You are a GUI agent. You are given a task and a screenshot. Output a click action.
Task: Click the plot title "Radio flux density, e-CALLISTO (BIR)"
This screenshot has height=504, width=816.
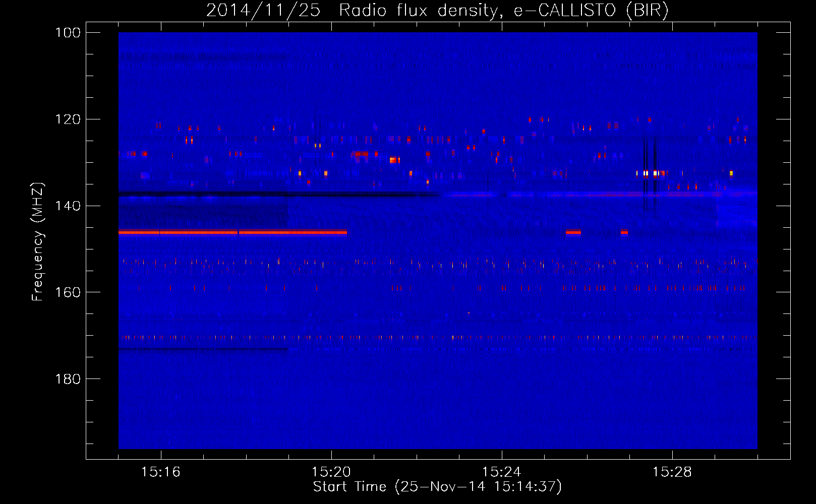[504, 10]
